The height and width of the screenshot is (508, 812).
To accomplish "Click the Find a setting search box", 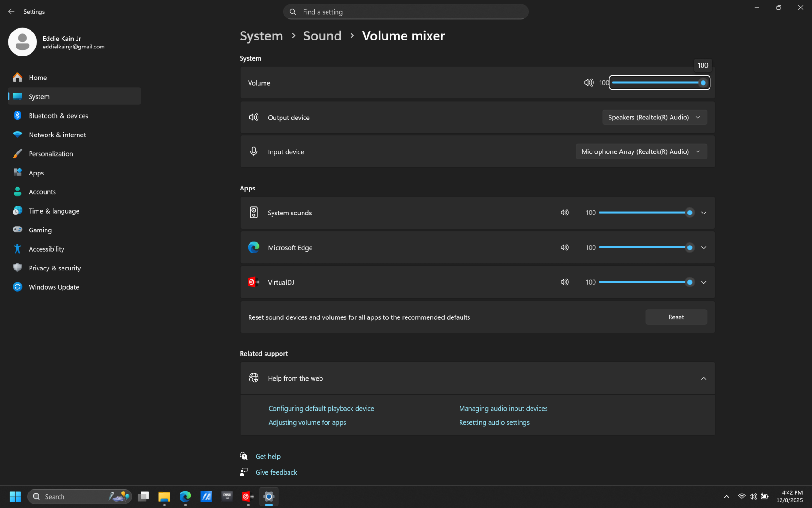I will pyautogui.click(x=406, y=12).
